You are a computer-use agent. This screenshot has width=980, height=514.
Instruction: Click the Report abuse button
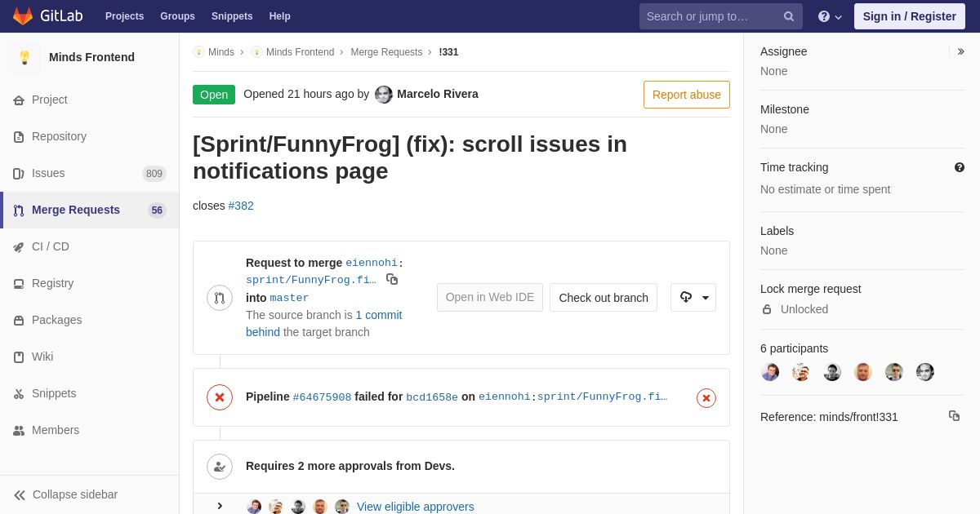pyautogui.click(x=687, y=95)
